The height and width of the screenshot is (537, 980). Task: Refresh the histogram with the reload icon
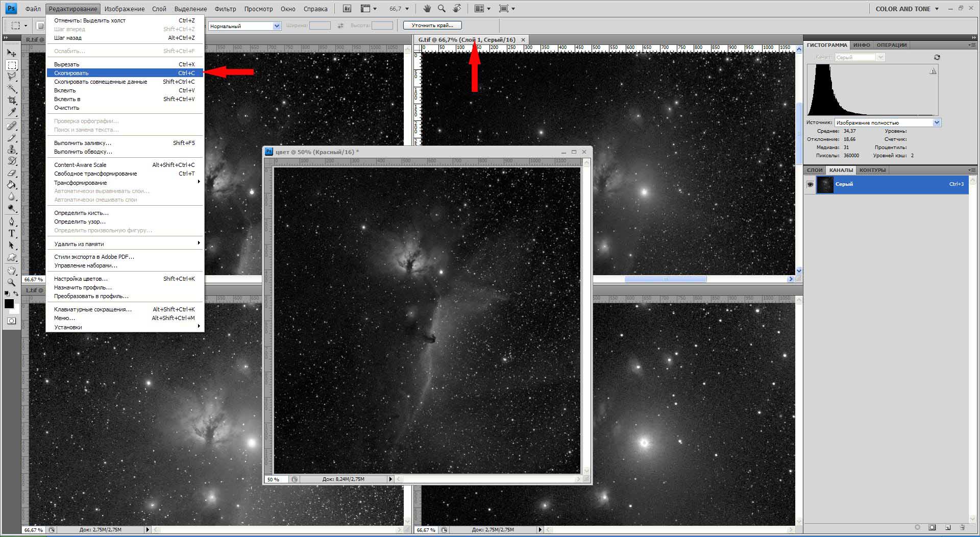coord(937,57)
